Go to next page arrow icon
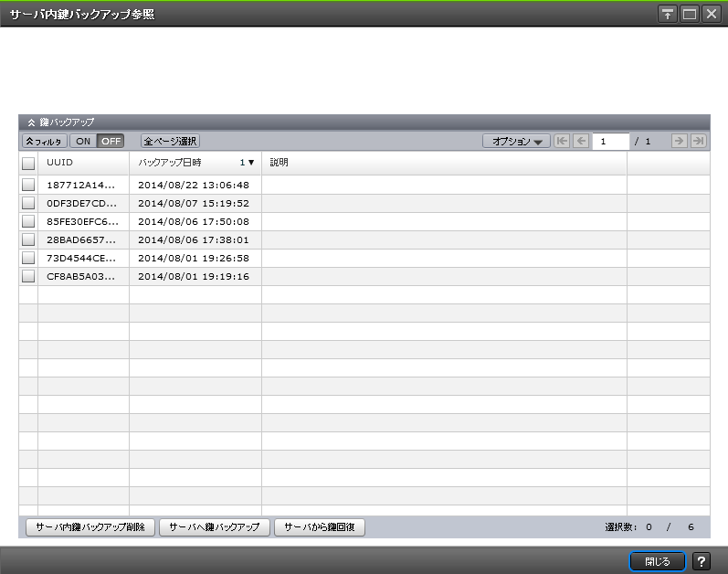 pos(680,141)
